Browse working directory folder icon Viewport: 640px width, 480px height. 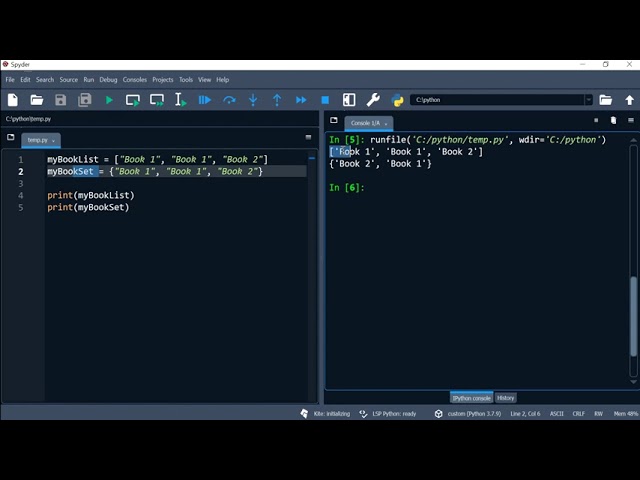pos(605,100)
